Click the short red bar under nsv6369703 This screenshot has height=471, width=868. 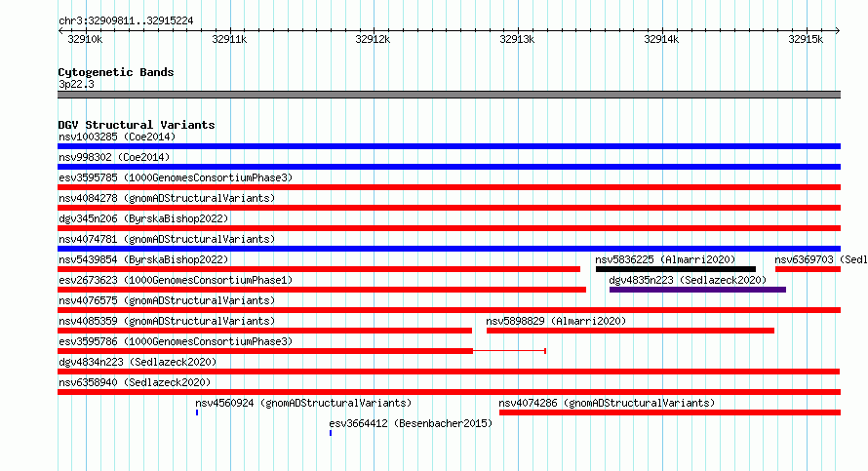click(x=808, y=269)
